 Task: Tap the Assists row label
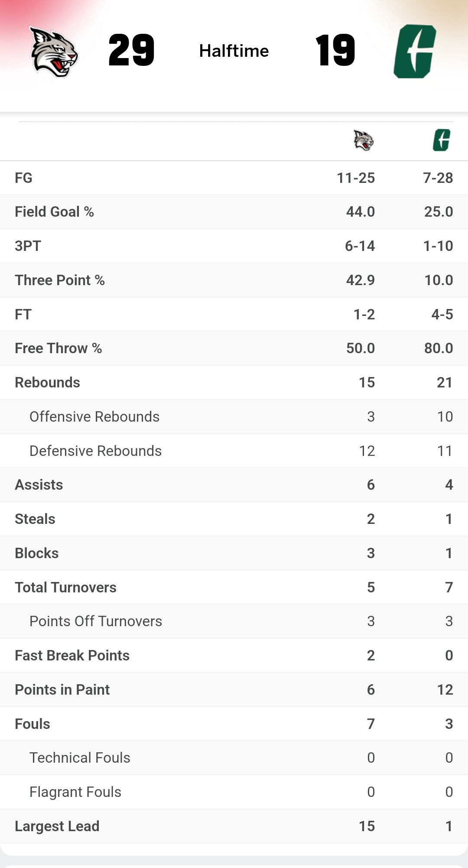39,485
